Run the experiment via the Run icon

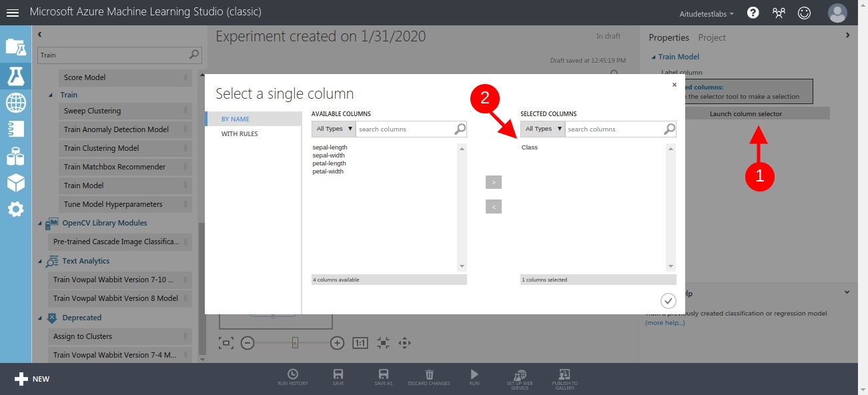click(474, 376)
